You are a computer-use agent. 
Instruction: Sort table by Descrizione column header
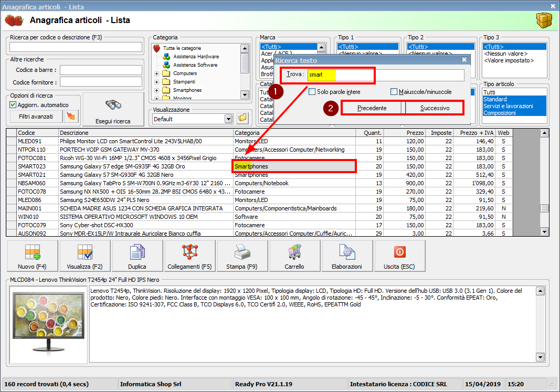click(x=145, y=133)
